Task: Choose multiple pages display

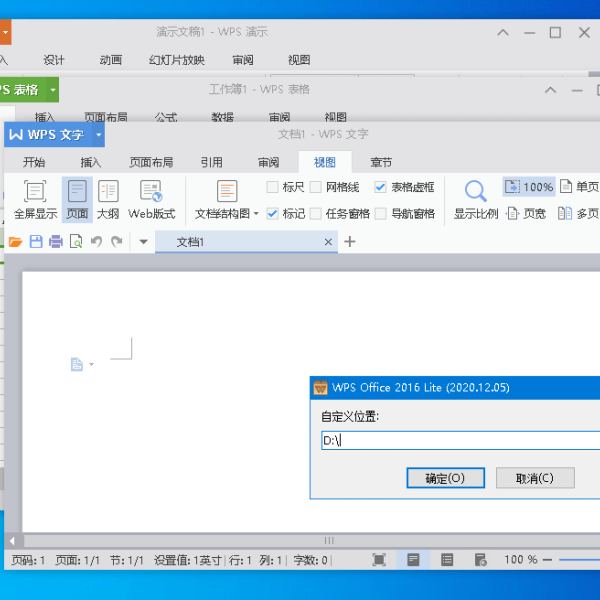Action: click(578, 214)
